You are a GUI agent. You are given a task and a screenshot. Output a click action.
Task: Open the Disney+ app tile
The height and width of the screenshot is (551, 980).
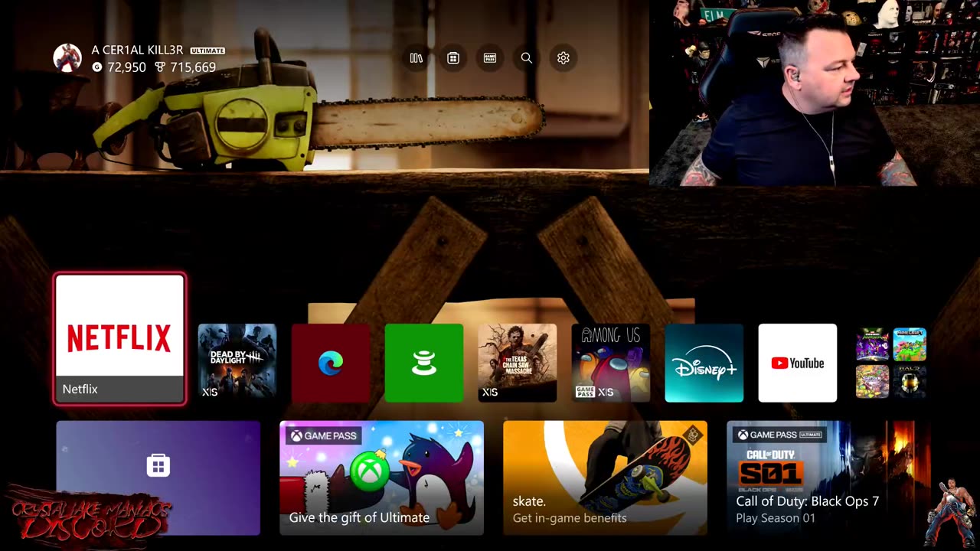704,363
